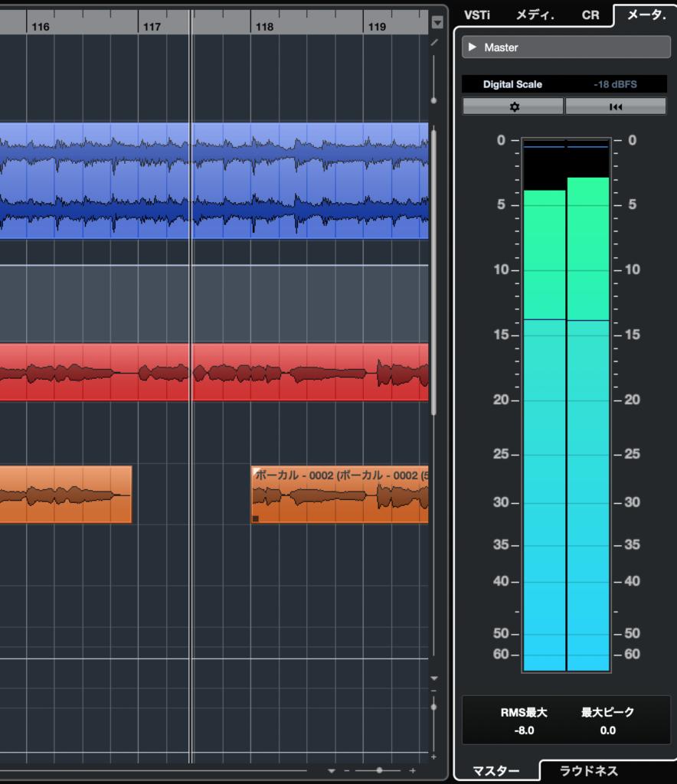Open the vertical zoom presets dropdown
This screenshot has width=677, height=784.
click(434, 678)
